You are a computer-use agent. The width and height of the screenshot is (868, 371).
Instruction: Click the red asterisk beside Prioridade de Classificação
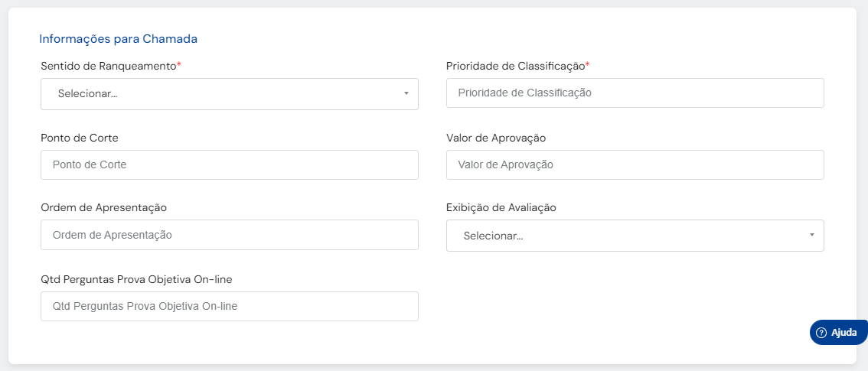pos(588,65)
